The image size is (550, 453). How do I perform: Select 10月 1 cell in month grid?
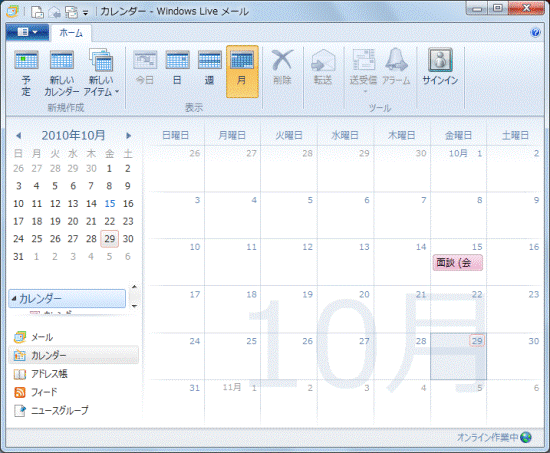[458, 168]
